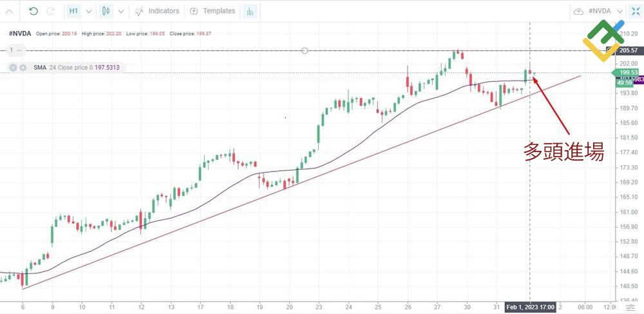644x314 pixels.
Task: Click the 205.57 price label on the axis
Action: [627, 50]
